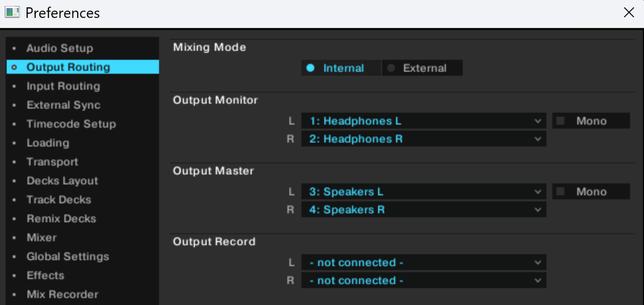Viewport: 644px width, 305px height.
Task: Click the Preferences window icon in title bar
Action: (12, 13)
